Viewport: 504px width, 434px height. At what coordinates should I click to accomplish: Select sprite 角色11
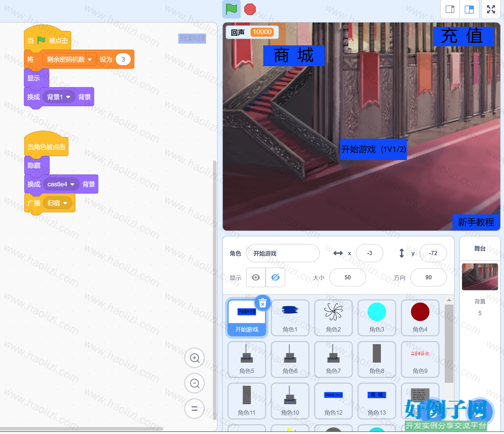(x=247, y=401)
